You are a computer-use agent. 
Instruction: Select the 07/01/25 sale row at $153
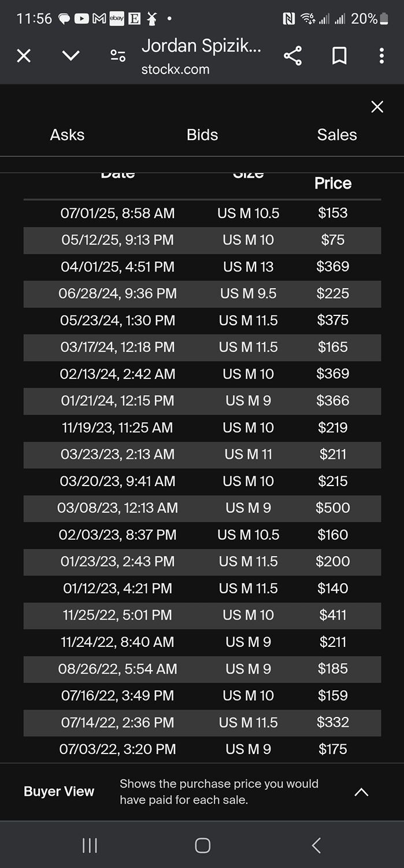[202, 213]
